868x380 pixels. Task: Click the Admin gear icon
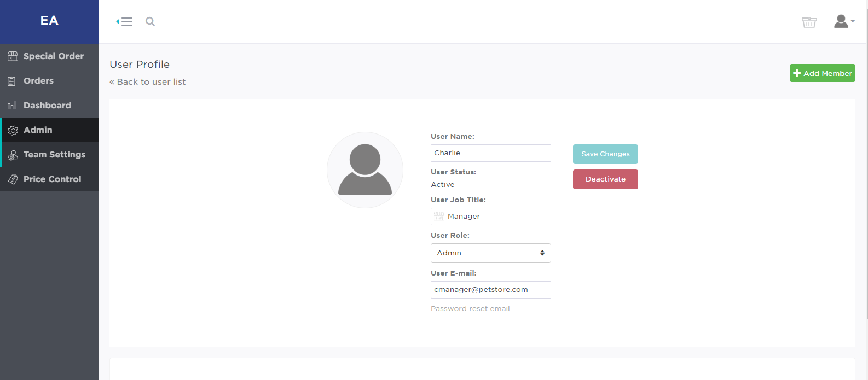[13, 130]
